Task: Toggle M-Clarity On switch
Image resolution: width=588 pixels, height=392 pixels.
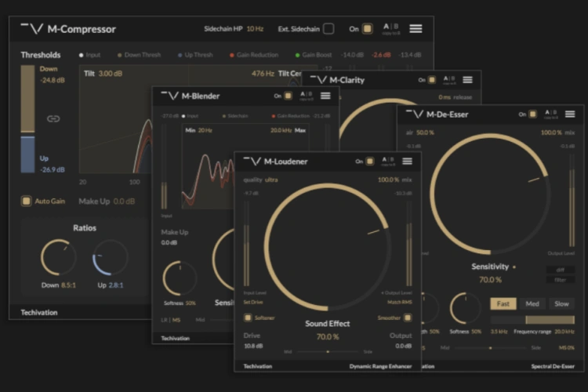Action: point(432,80)
